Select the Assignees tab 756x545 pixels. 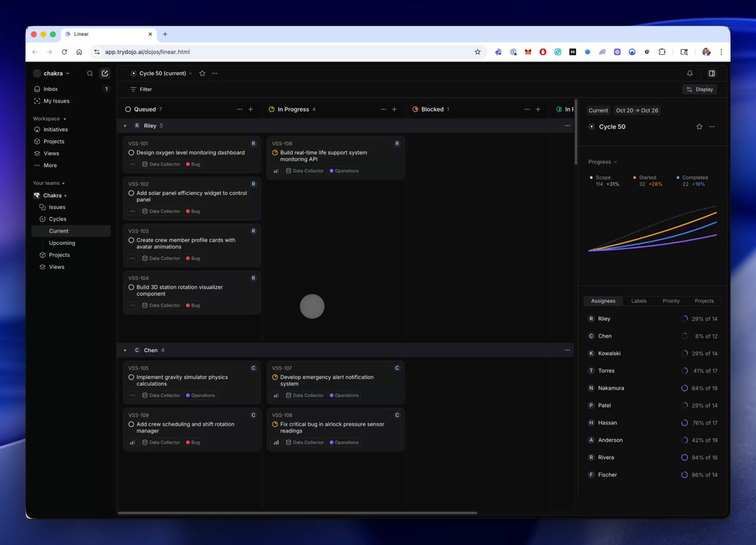604,301
